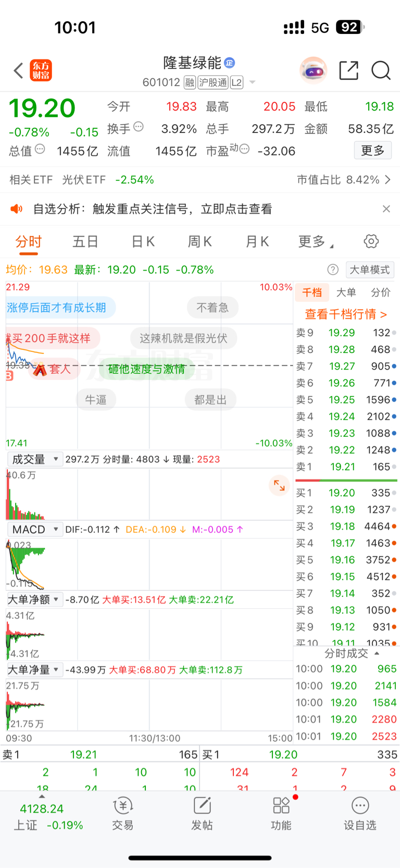Open 自选分析 signal notice
400x868 pixels.
[152, 209]
